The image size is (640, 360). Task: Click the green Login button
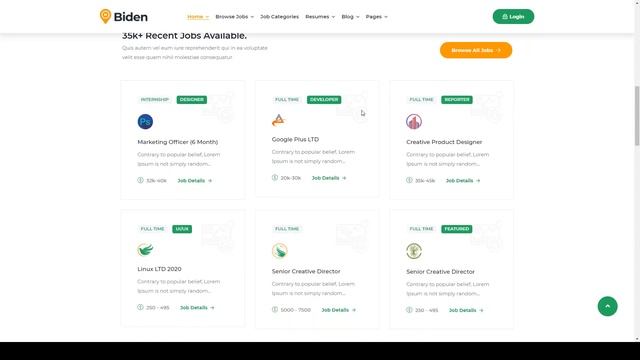point(513,17)
